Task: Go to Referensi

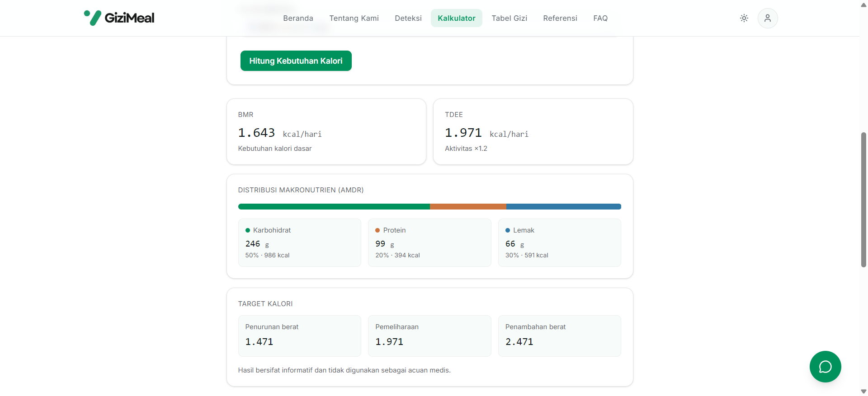Action: (x=560, y=18)
